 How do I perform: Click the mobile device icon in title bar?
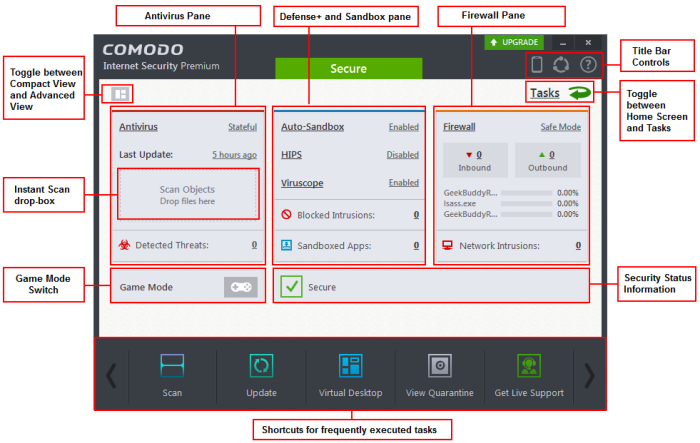pyautogui.click(x=537, y=65)
